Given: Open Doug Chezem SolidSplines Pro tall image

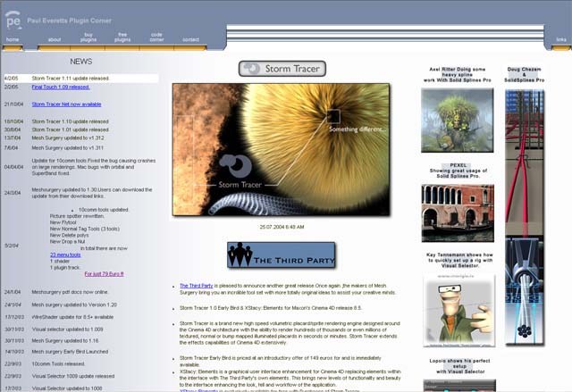Looking at the screenshot, I should 525,218.
